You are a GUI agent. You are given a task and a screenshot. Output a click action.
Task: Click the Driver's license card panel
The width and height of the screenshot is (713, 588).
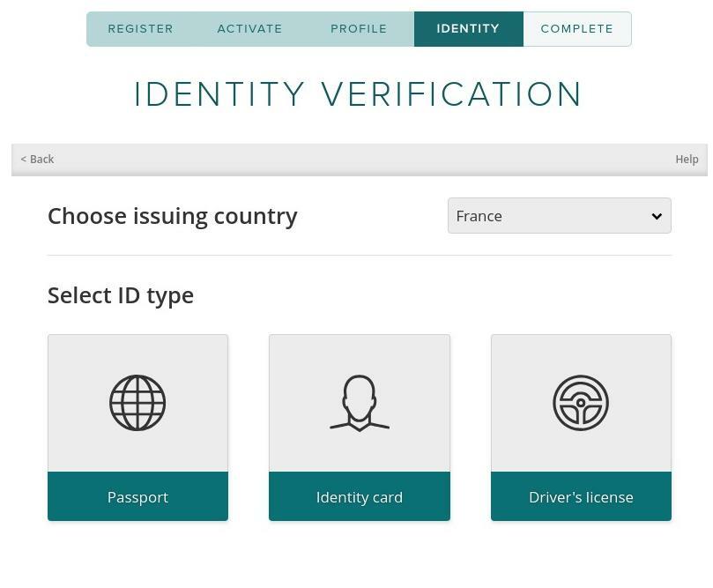[581, 427]
